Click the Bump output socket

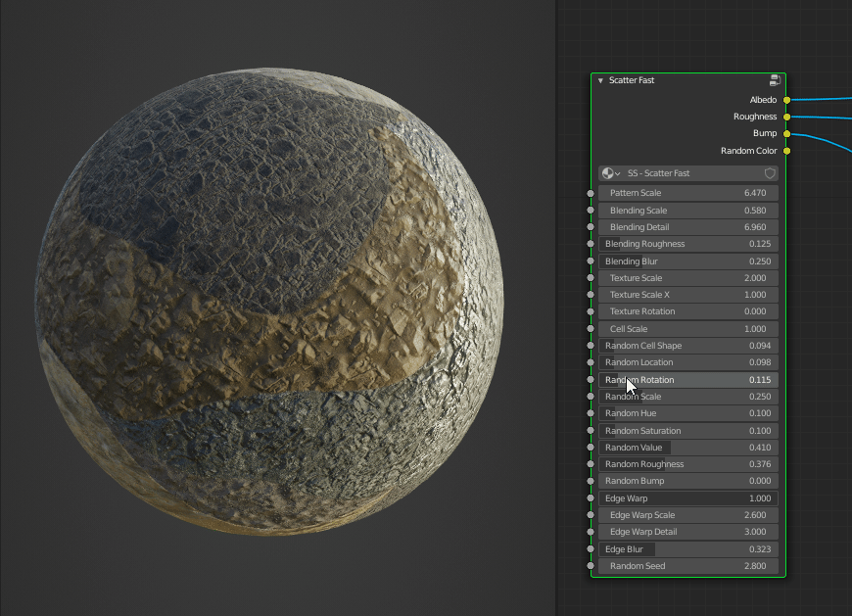pyautogui.click(x=786, y=132)
